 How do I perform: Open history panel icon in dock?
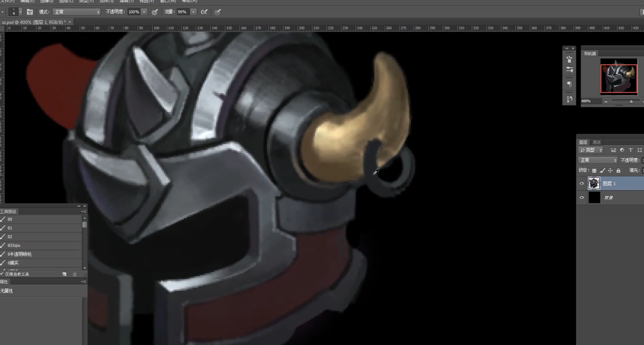(569, 99)
